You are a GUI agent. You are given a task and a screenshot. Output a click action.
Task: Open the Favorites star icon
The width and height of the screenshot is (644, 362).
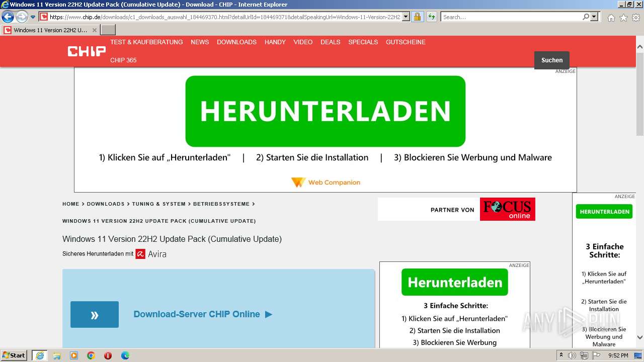pos(623,18)
